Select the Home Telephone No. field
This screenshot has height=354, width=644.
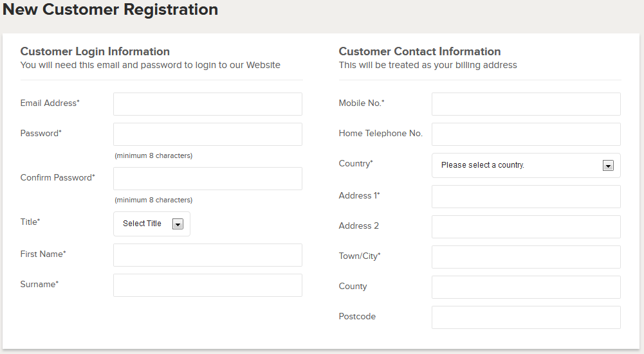tap(526, 134)
